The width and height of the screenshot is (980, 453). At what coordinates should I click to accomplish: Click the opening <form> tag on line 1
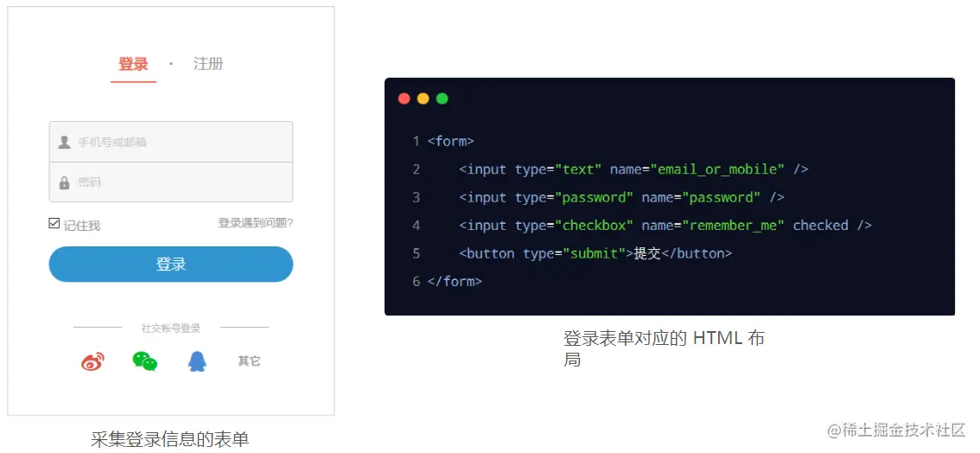450,141
